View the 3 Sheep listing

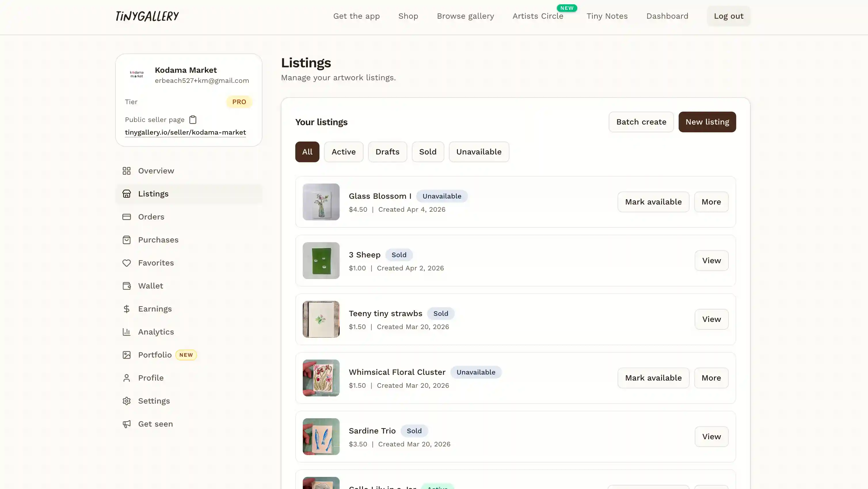pyautogui.click(x=711, y=260)
